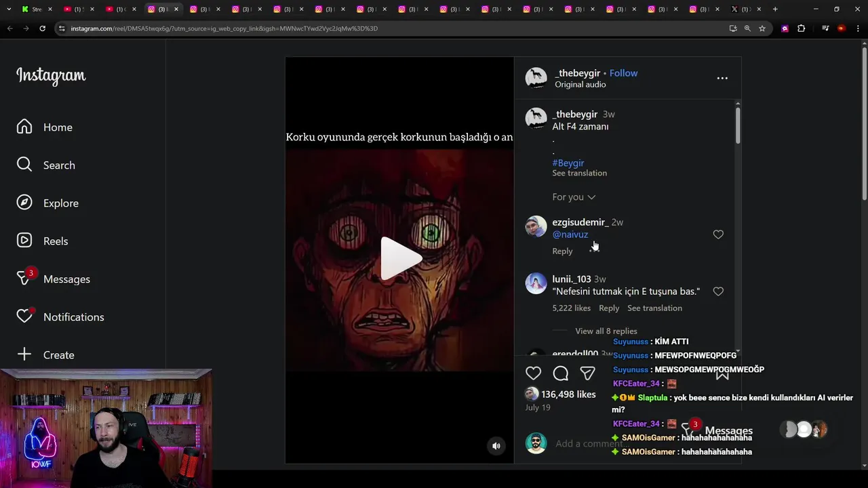This screenshot has width=868, height=488.
Task: Go back in browser
Action: [x=9, y=28]
